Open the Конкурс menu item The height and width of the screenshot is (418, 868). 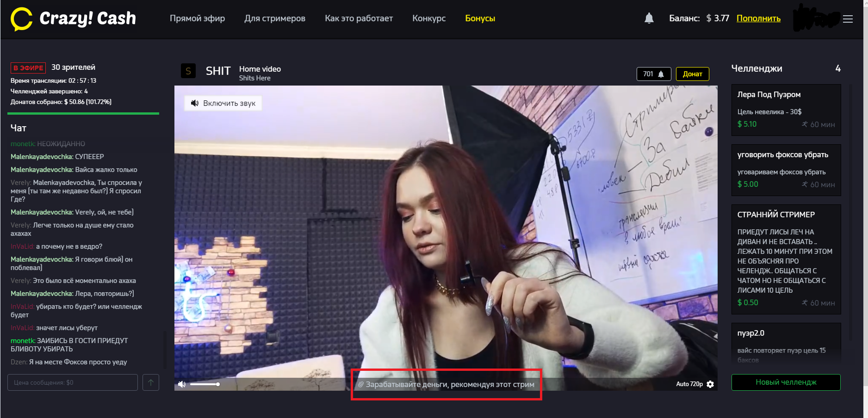[429, 18]
